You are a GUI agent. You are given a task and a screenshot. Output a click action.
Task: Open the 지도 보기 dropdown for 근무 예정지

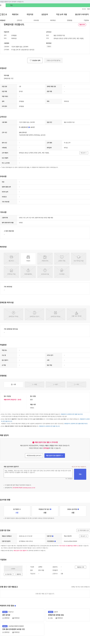coord(84,153)
